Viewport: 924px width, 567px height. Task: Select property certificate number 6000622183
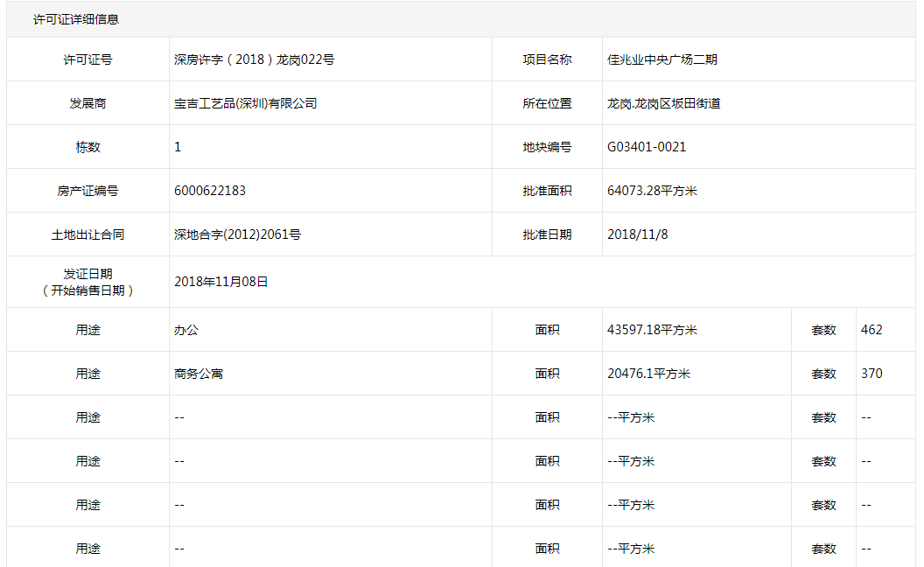210,191
